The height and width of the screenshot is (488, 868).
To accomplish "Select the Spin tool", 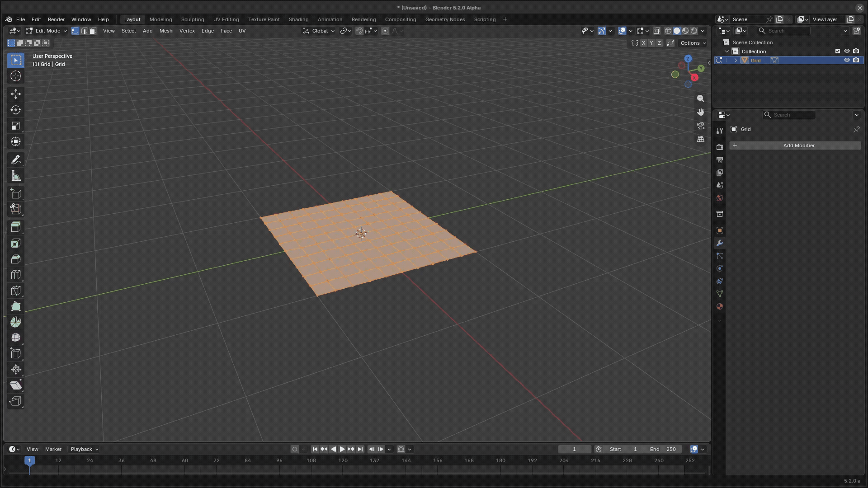I will tap(16, 322).
